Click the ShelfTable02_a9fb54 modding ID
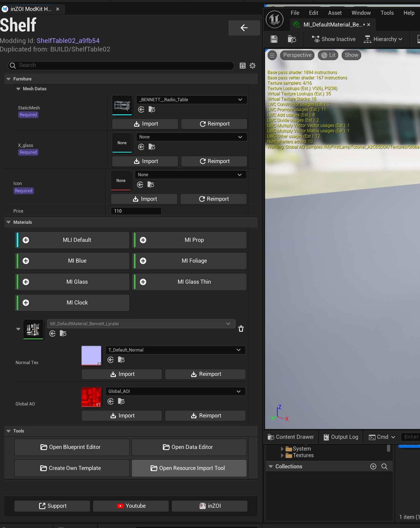Screen dimensions: 420x528 68,41
